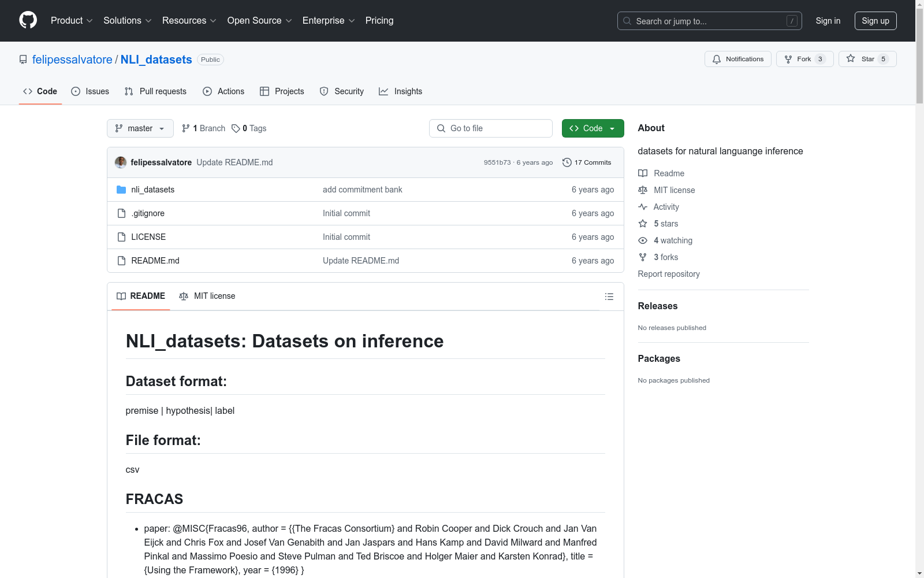Click the Go to file search box
This screenshot has width=924, height=578.
491,128
